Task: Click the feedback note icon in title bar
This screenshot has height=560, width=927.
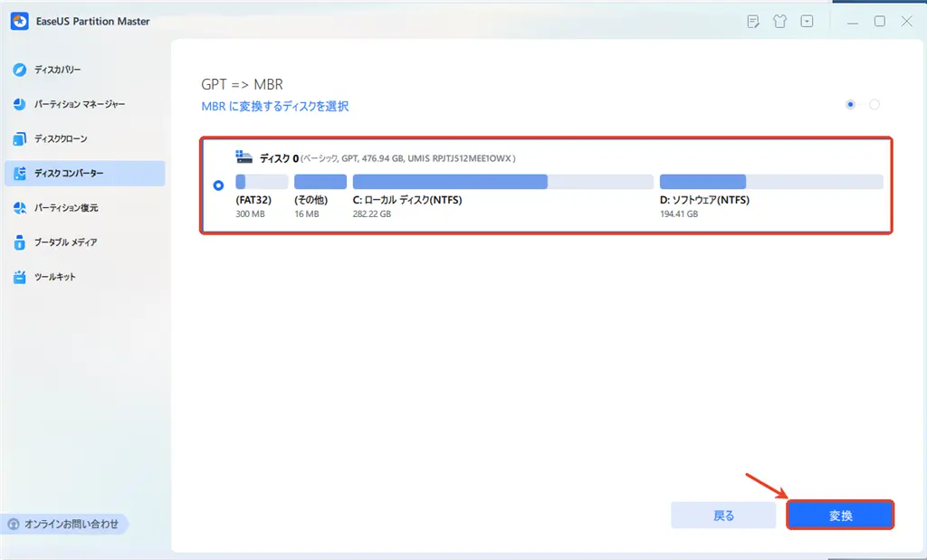Action: (753, 21)
